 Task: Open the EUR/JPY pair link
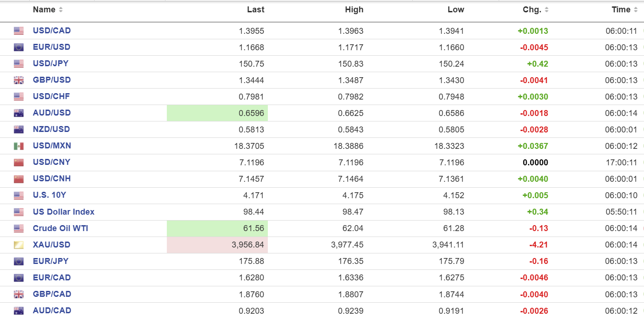point(50,261)
